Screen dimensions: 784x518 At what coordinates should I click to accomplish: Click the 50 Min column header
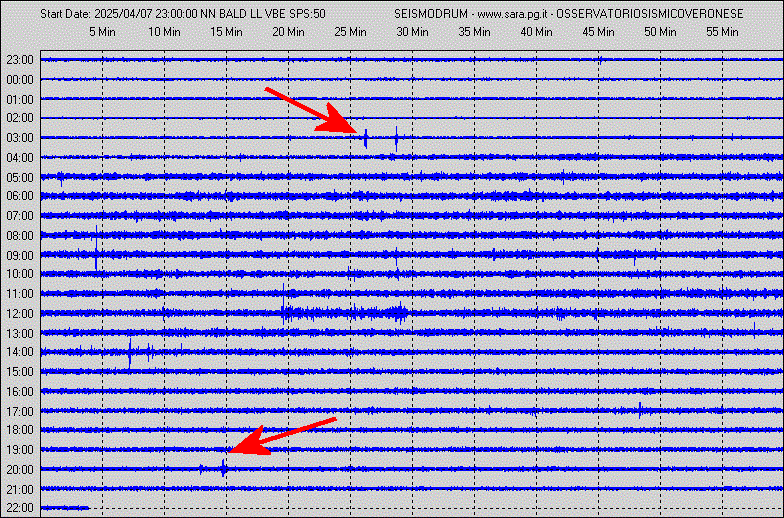[660, 32]
